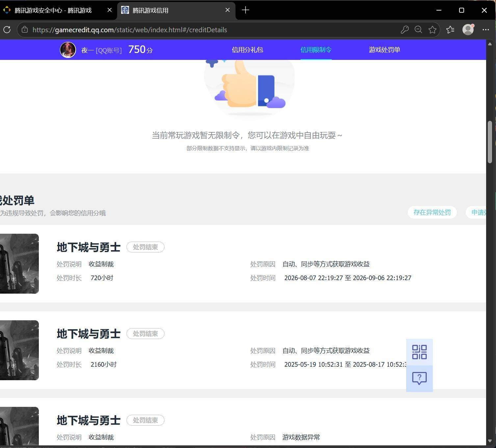The image size is (496, 448).
Task: Close the 腾讯游戏信用 tab
Action: click(227, 10)
